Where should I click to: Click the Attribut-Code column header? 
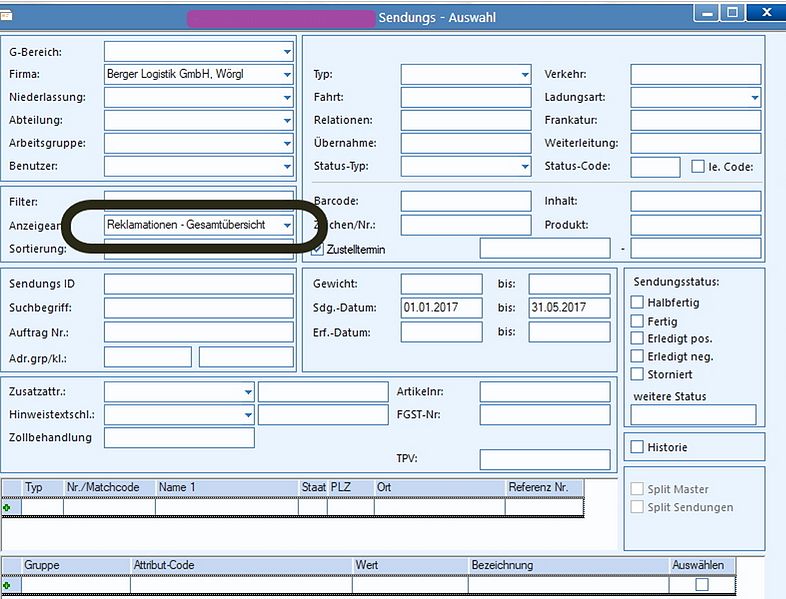click(241, 565)
